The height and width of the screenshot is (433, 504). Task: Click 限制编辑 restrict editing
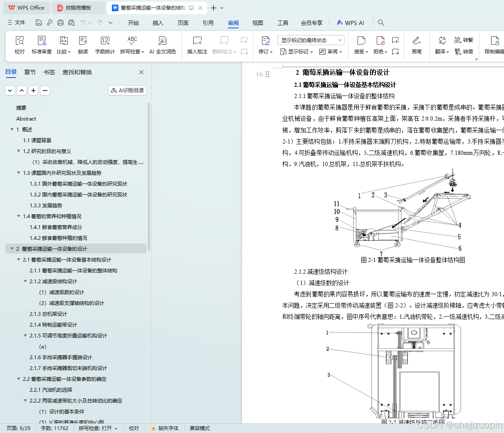coord(495,45)
